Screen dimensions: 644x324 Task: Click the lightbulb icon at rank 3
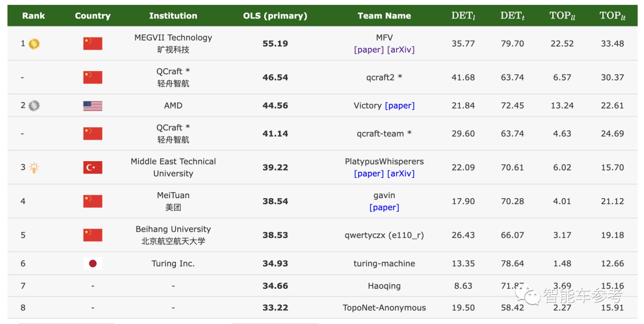tap(34, 167)
